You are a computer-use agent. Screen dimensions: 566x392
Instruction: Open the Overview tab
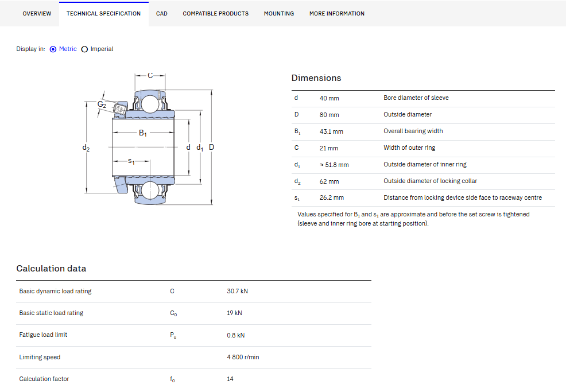pos(37,14)
